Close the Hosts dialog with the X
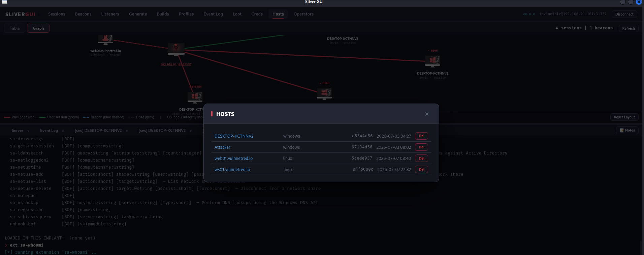 427,114
